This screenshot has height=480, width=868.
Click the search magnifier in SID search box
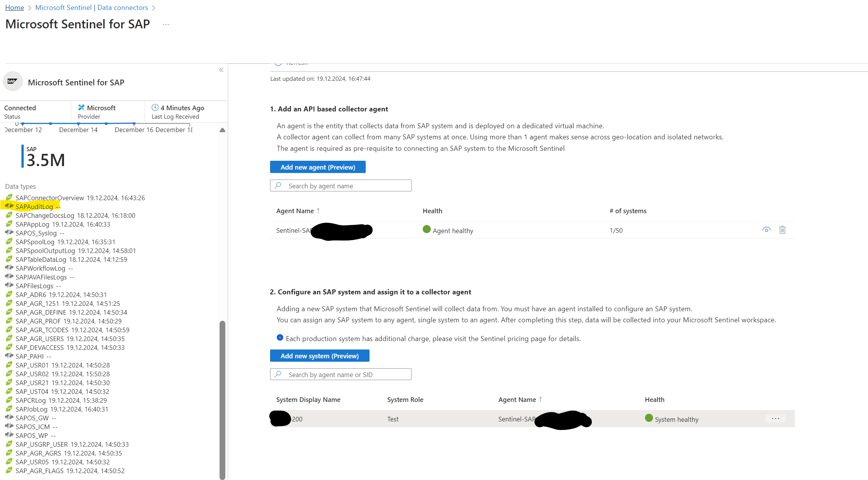click(278, 374)
